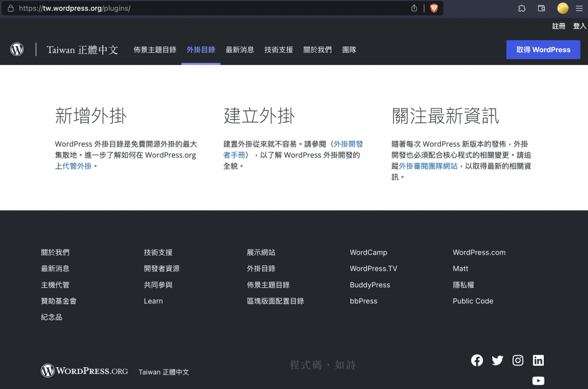Open 最新消息 in top navigation
The width and height of the screenshot is (588, 389).
(x=239, y=49)
